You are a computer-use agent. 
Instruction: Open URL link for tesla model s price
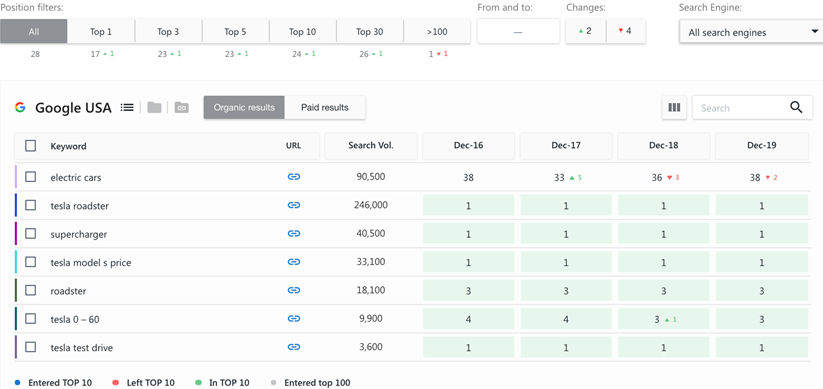point(294,262)
